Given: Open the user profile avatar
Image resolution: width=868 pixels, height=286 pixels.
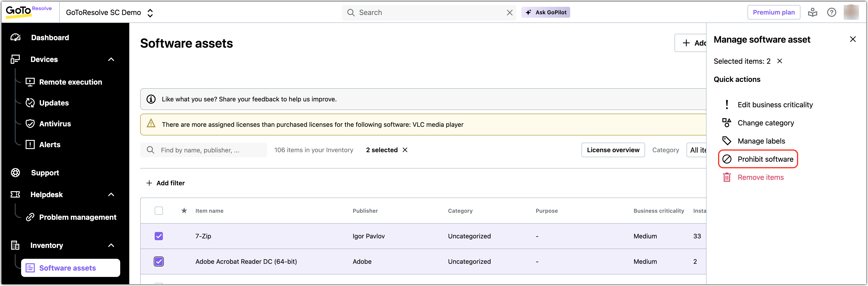Looking at the screenshot, I should (x=851, y=12).
